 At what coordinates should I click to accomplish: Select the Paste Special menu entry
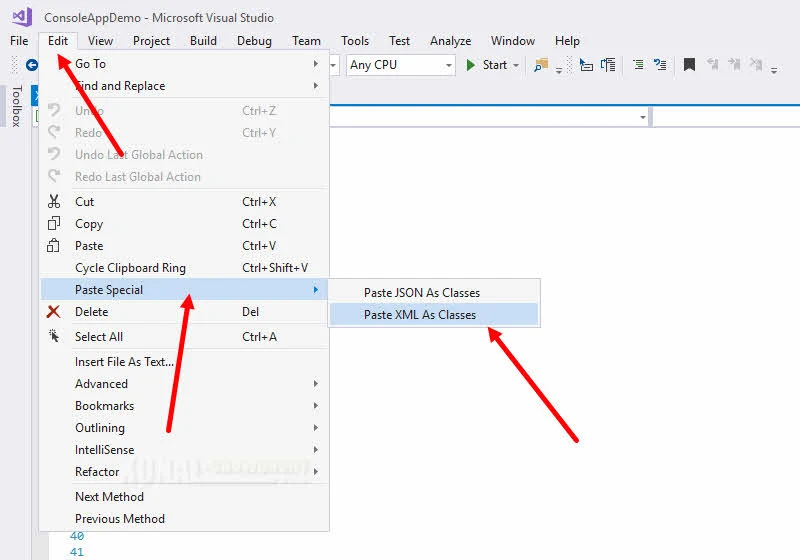coord(184,290)
